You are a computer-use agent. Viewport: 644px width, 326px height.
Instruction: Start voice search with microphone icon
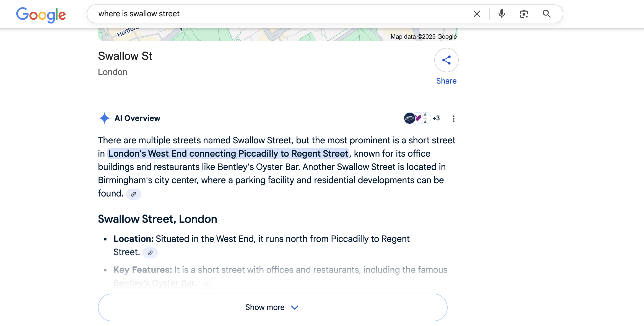point(502,14)
